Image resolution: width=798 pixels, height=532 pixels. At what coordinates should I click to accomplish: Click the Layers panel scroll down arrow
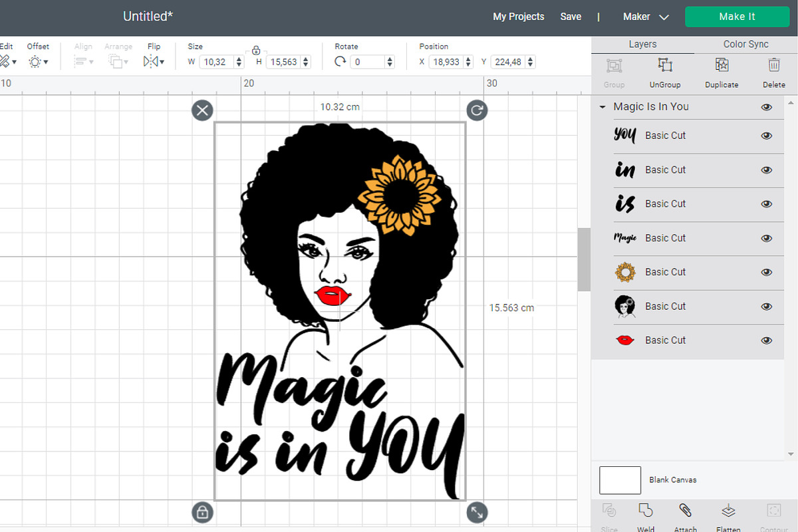click(x=791, y=454)
